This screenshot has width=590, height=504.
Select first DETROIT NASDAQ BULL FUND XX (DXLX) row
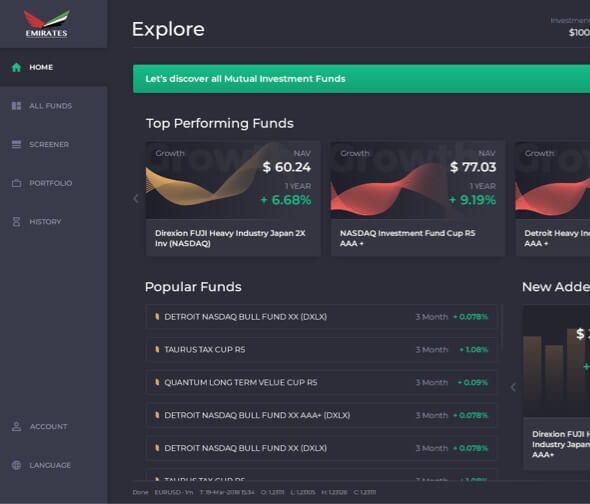click(x=321, y=317)
